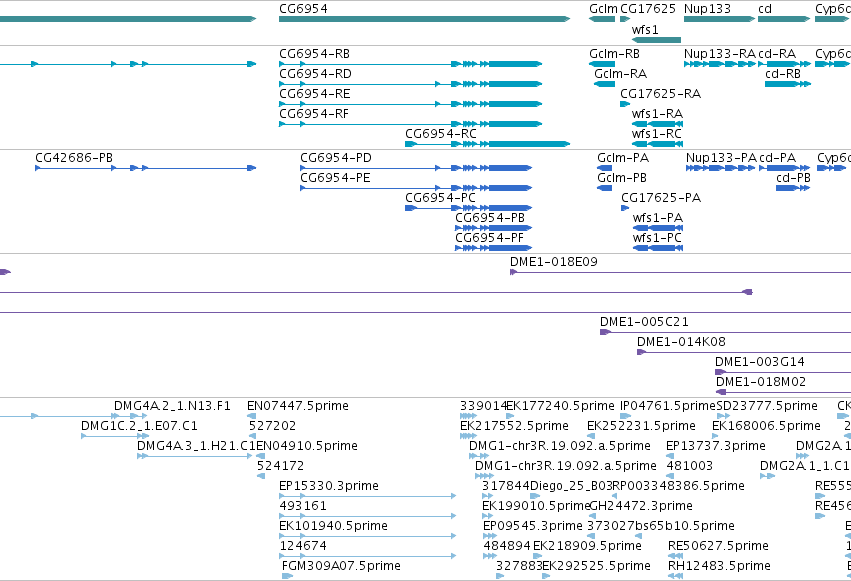The image size is (851, 581).
Task: Select the Gclm-RB transcript label
Action: (x=614, y=54)
